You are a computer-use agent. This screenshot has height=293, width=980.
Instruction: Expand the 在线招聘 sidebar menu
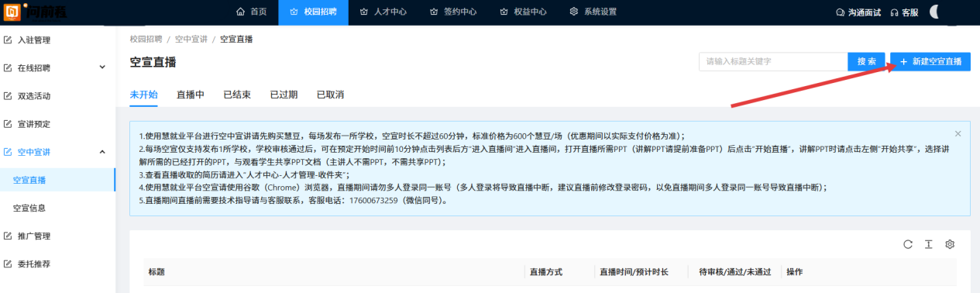click(x=58, y=68)
